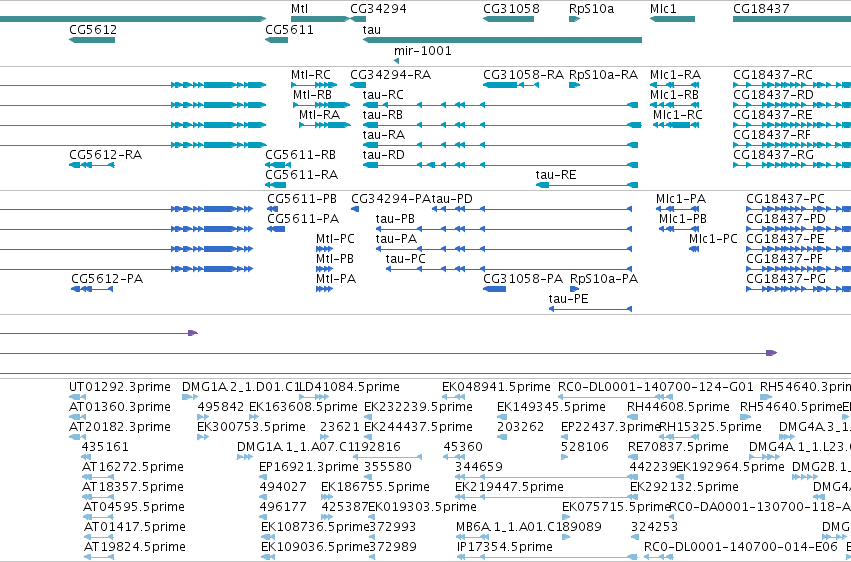851x562 pixels.
Task: Select the CG5612-RA transcript label
Action: point(106,155)
